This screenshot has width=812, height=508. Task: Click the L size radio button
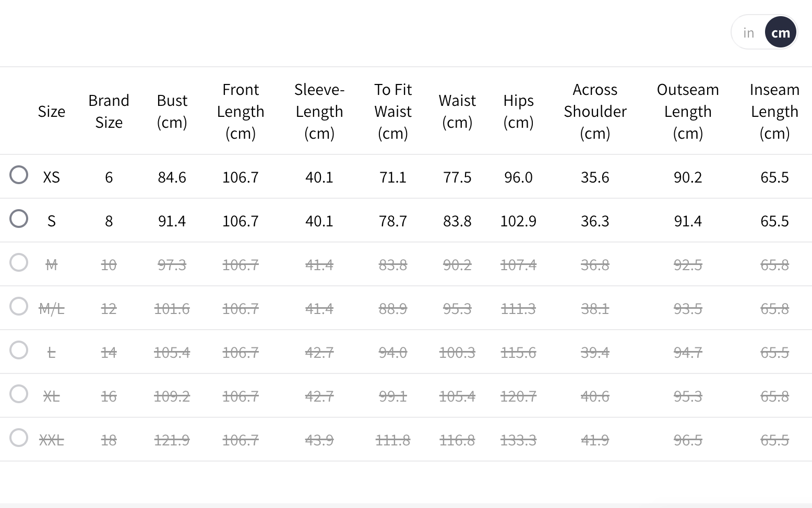coord(19,350)
